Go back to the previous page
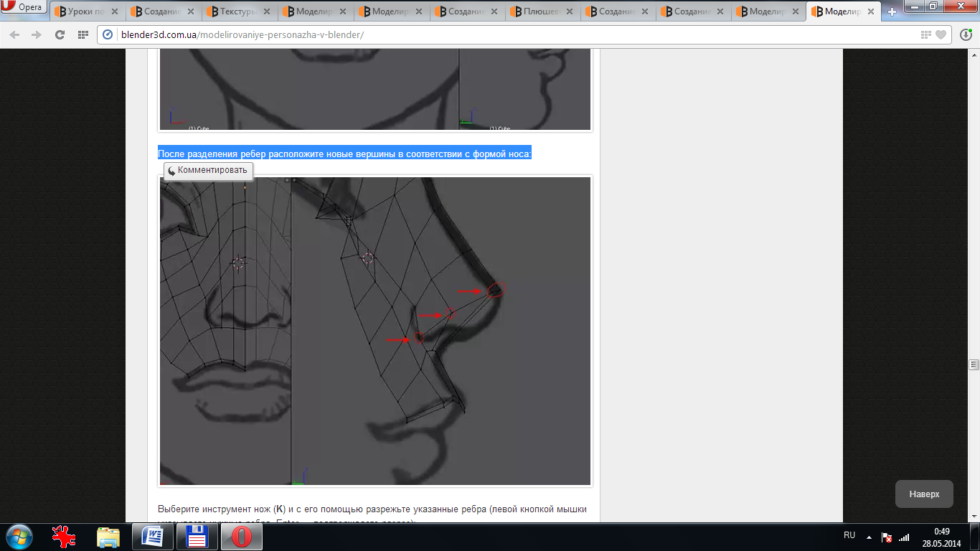Image resolution: width=980 pixels, height=551 pixels. (15, 34)
